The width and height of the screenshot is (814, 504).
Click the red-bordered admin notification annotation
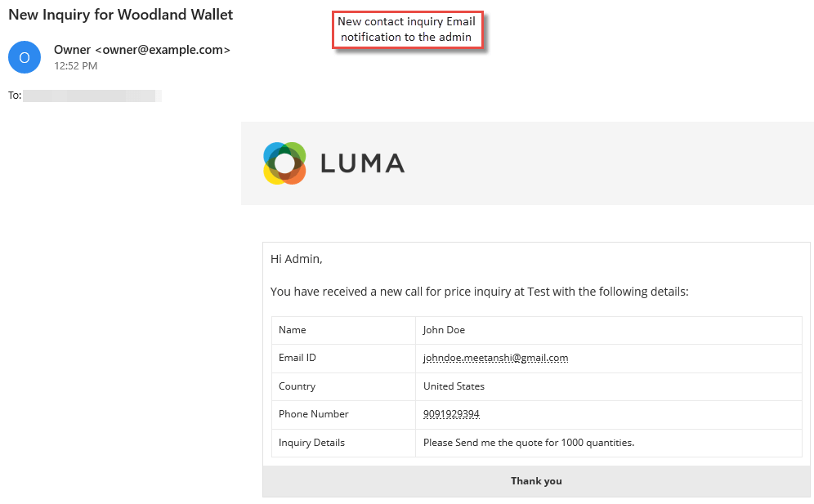click(407, 29)
